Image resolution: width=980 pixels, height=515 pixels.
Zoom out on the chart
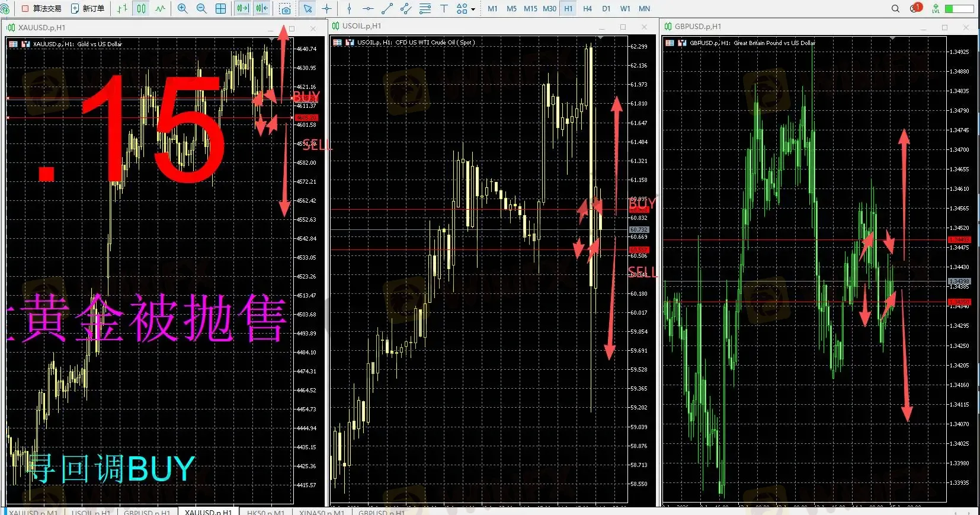[x=201, y=9]
